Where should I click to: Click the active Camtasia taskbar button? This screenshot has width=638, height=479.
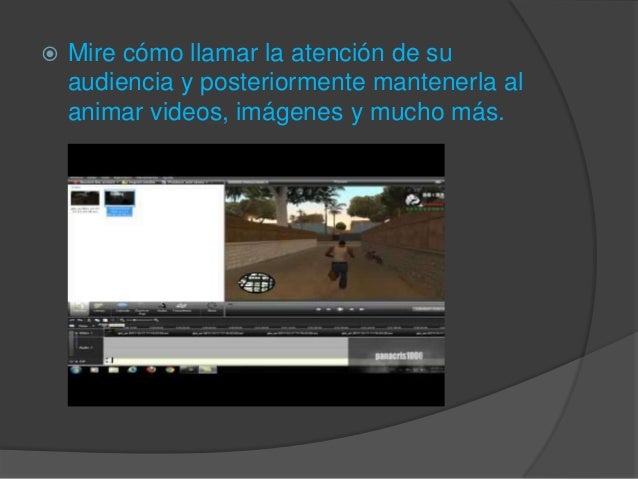[208, 370]
